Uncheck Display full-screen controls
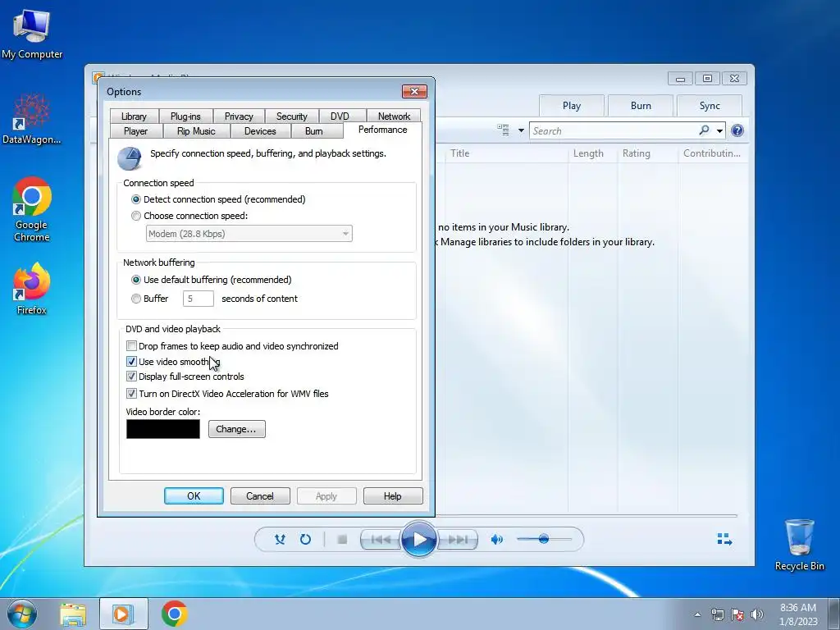 (131, 377)
